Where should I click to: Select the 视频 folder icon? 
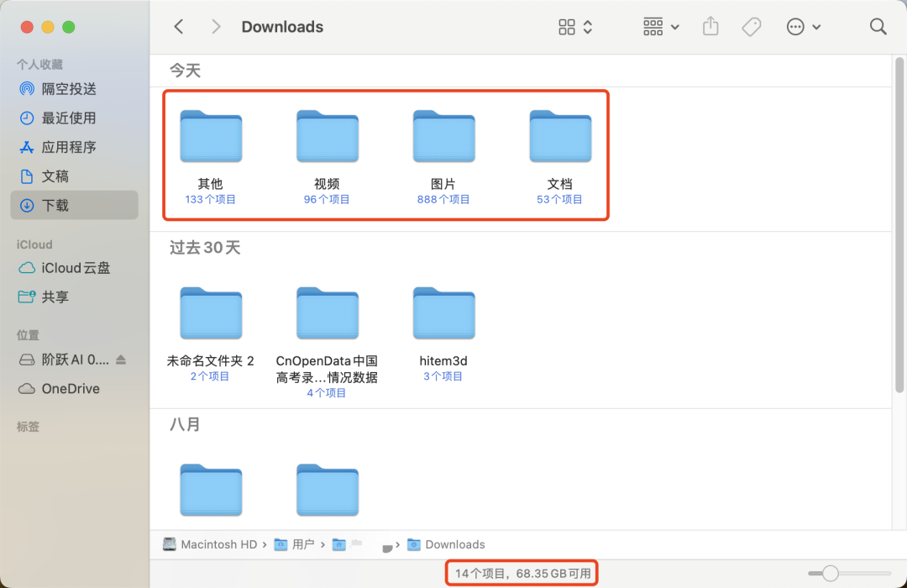coord(328,136)
